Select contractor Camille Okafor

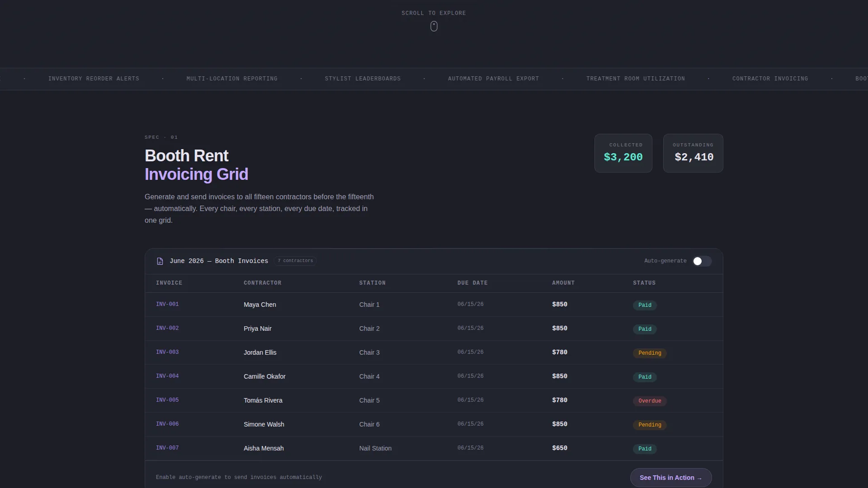[x=264, y=376]
